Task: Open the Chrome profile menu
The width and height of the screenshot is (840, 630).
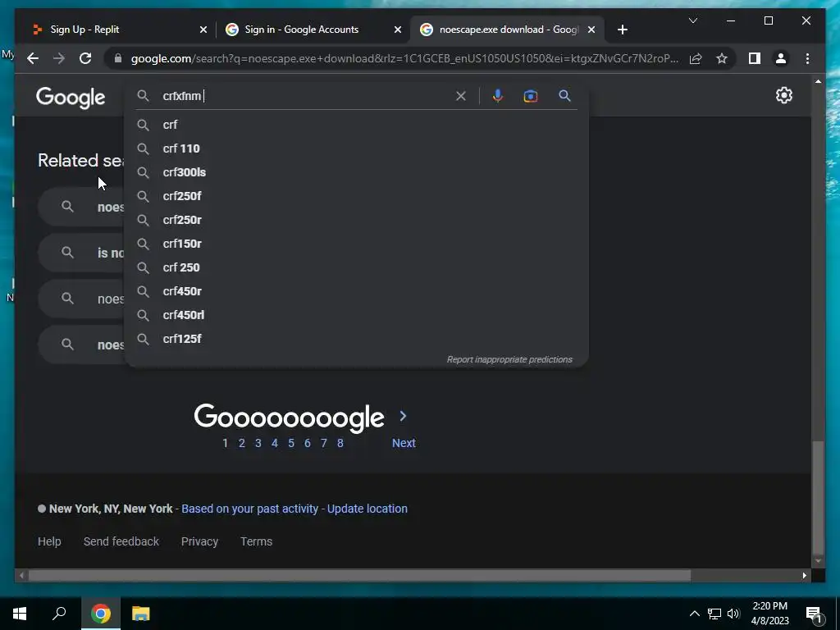Action: coord(781,58)
